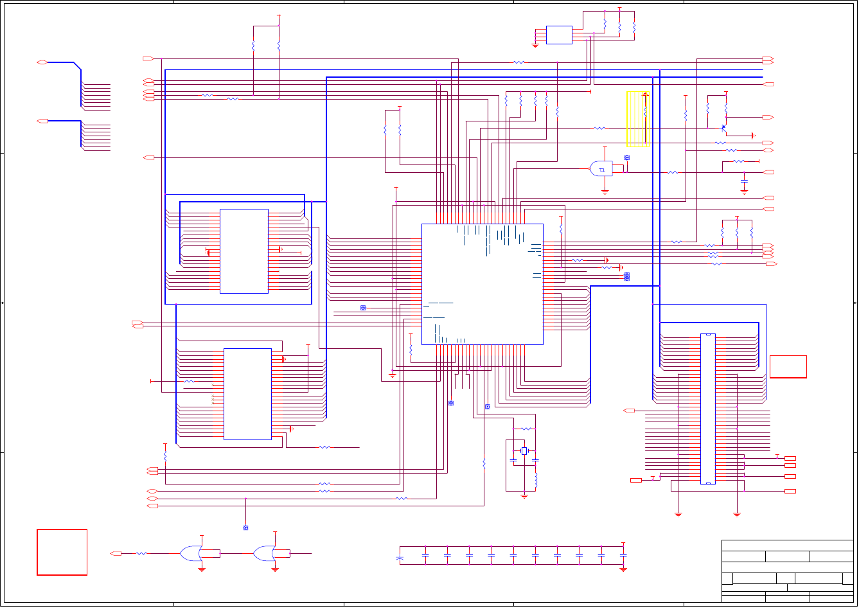The image size is (868, 613).
Task: Select the inductor beside the crystal
Action: [x=536, y=479]
